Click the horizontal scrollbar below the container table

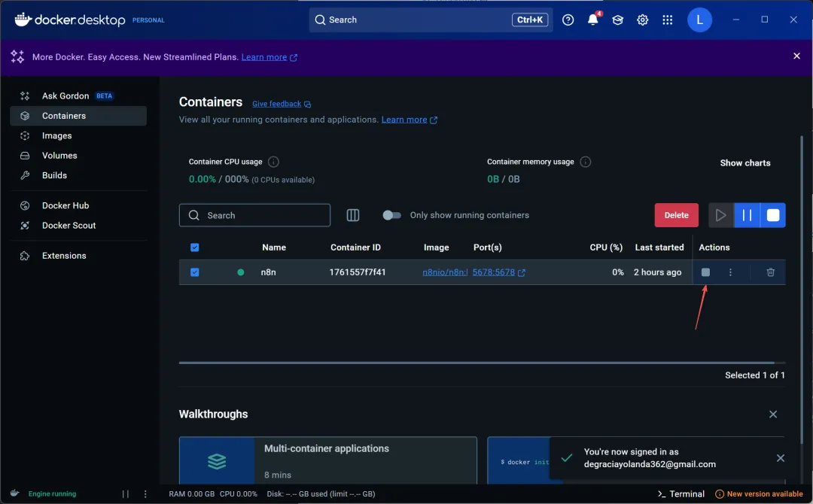(x=477, y=363)
